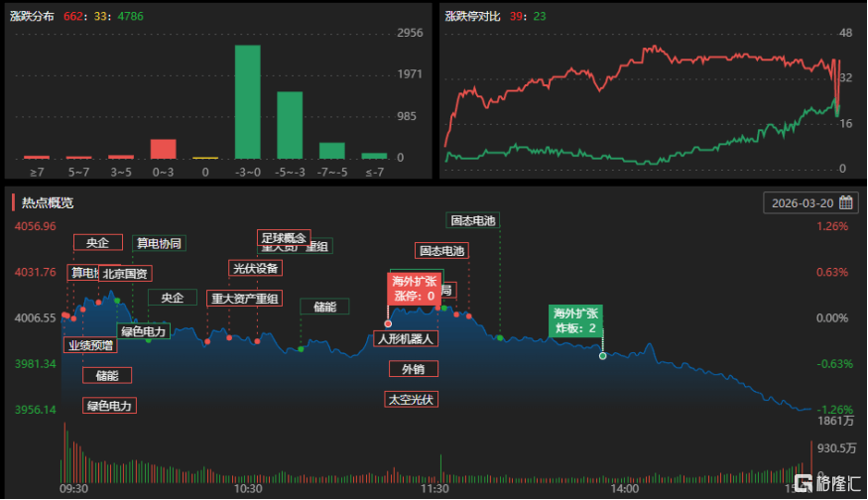Select the 太空光伏 hotspot tag

click(x=411, y=399)
